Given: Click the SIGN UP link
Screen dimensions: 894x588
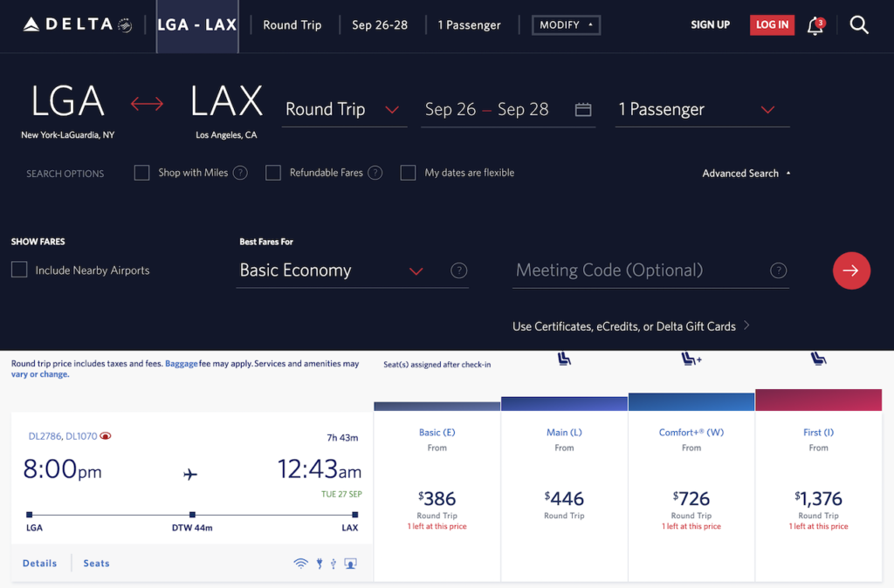Looking at the screenshot, I should (x=710, y=25).
